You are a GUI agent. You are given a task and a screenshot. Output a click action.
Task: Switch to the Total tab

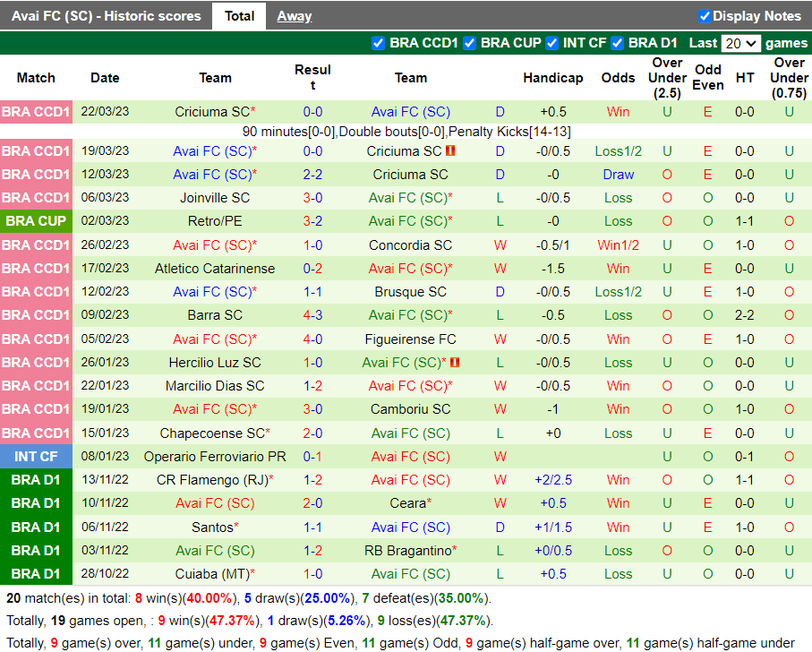coord(239,16)
